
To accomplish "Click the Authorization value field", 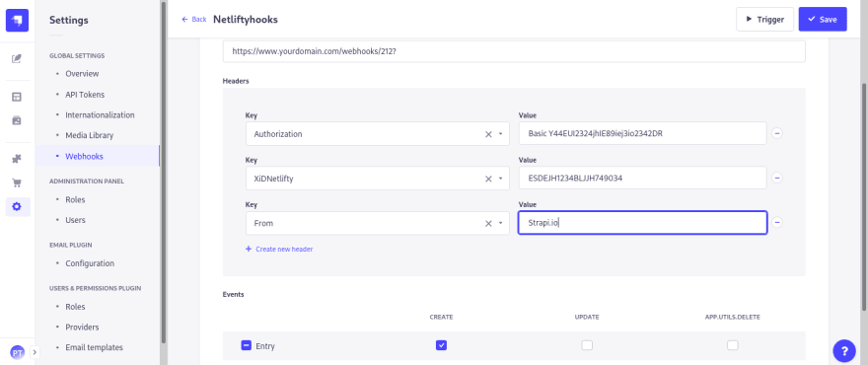I will pos(642,133).
